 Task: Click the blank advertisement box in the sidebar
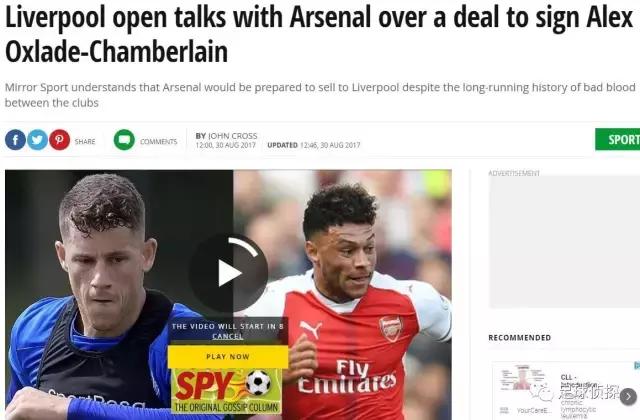click(564, 242)
